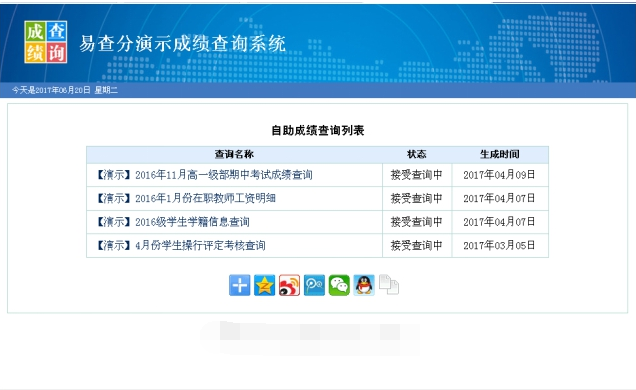Share to Tencent Weibo via its blue icon
The width and height of the screenshot is (636, 390).
(x=314, y=285)
